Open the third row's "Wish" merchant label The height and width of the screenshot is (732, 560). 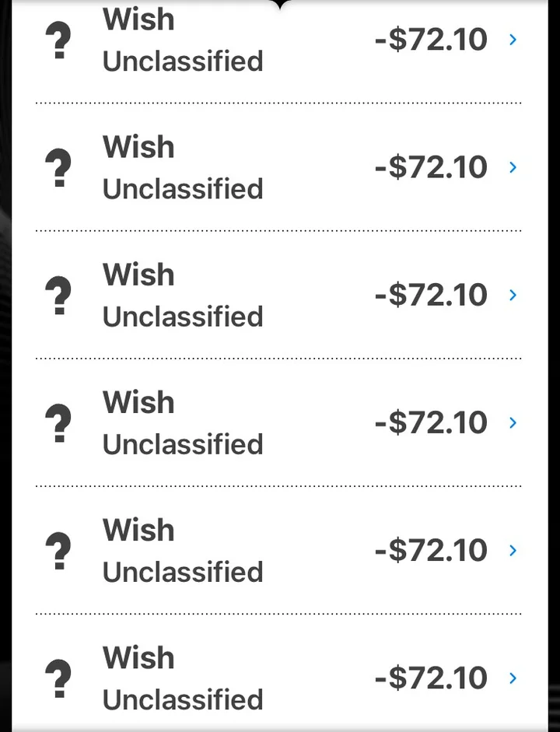(x=138, y=275)
